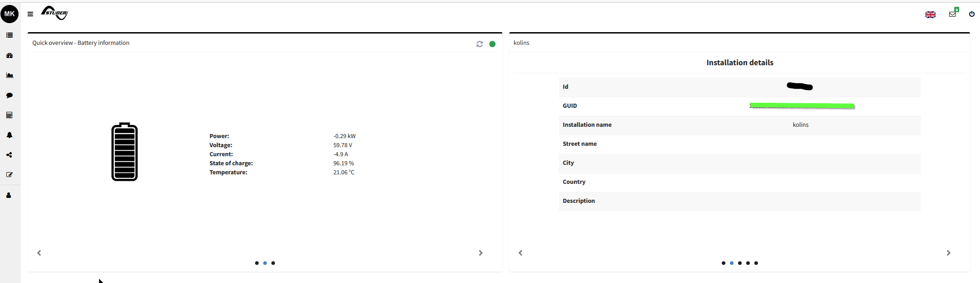Refresh the battery information panel
Screen dimensions: 980x283
(479, 44)
